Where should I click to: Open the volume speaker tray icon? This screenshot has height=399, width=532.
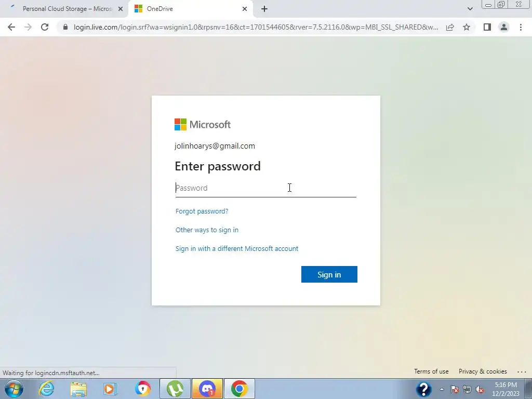pos(480,389)
